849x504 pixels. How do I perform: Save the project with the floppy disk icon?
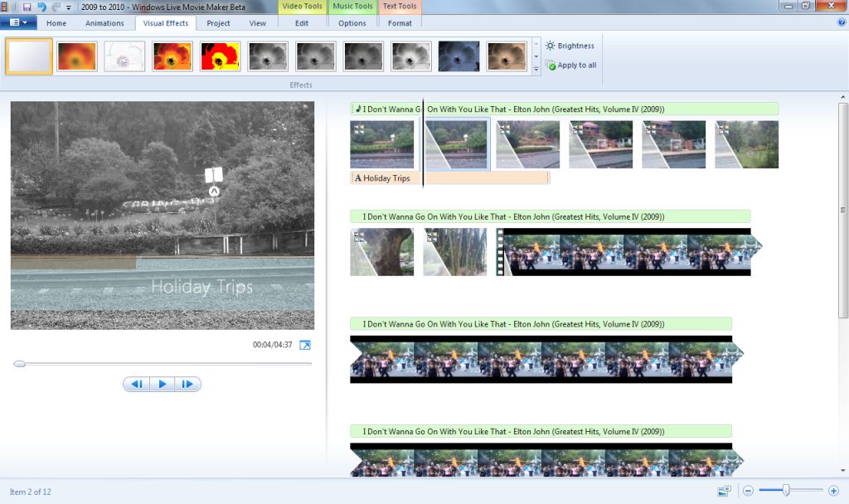(x=27, y=7)
